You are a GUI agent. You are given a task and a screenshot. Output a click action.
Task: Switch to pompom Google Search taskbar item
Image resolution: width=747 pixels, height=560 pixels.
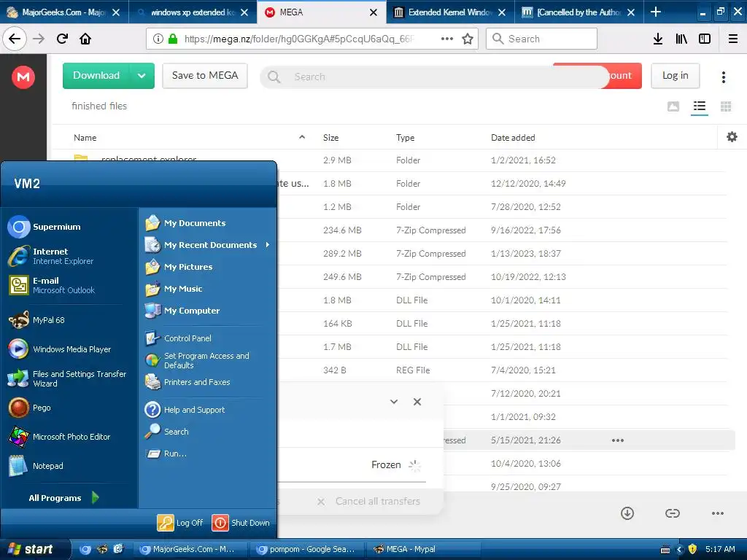click(308, 549)
